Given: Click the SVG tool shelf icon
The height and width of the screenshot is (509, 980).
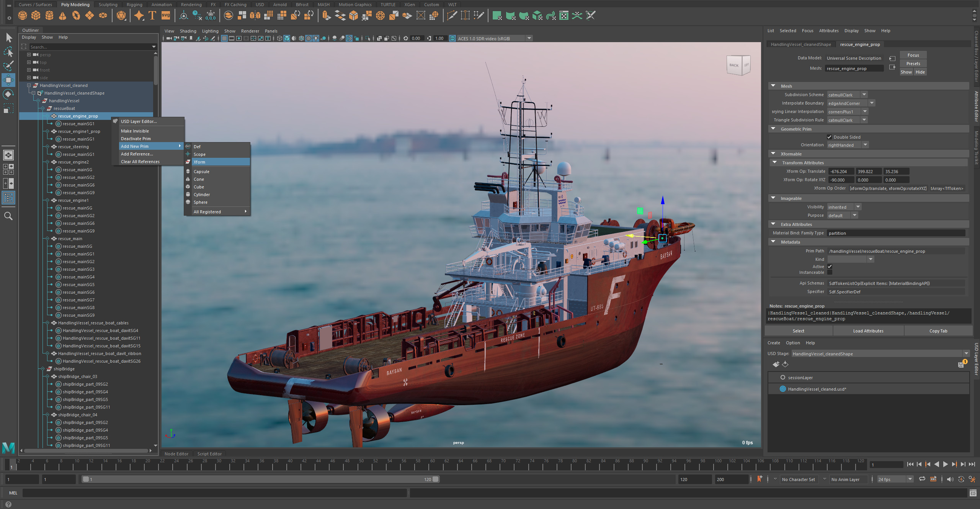Looking at the screenshot, I should point(166,16).
